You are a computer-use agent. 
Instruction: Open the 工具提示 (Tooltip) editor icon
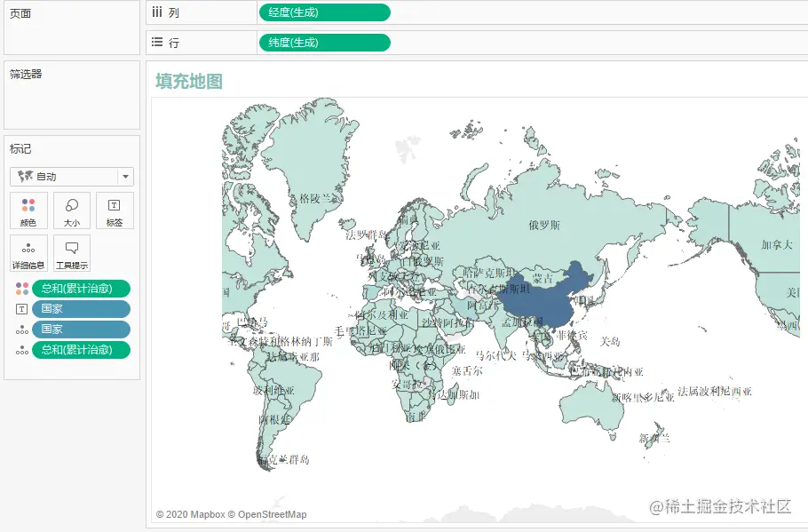71,251
